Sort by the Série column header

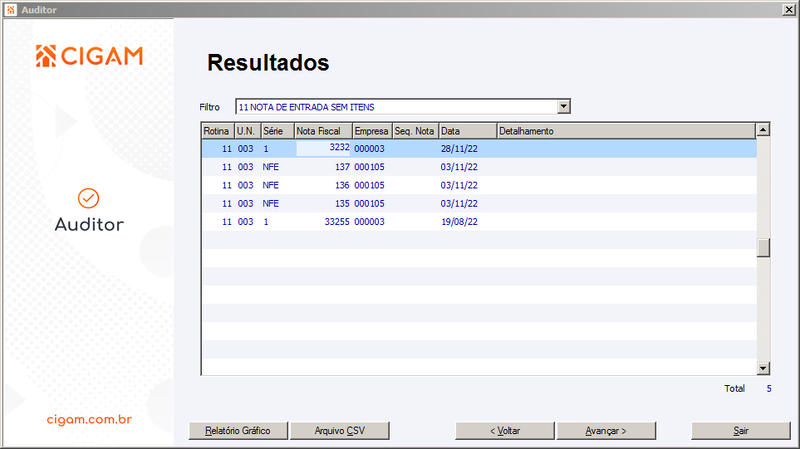pyautogui.click(x=278, y=131)
